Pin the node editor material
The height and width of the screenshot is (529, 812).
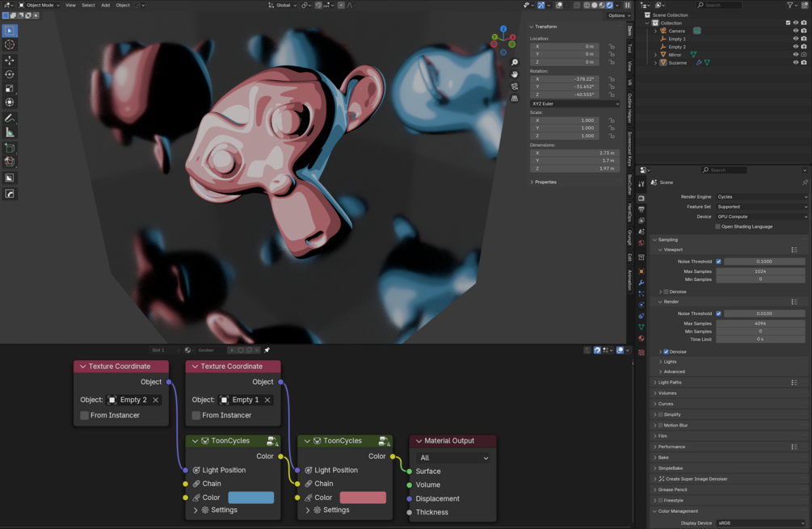tap(267, 350)
